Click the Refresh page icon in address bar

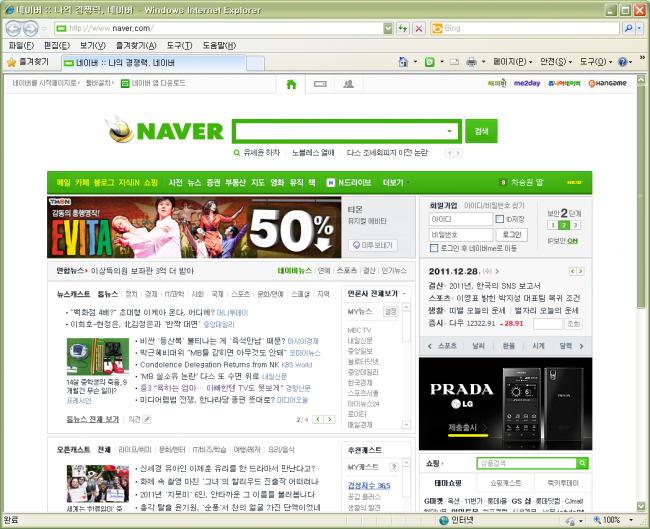point(400,29)
